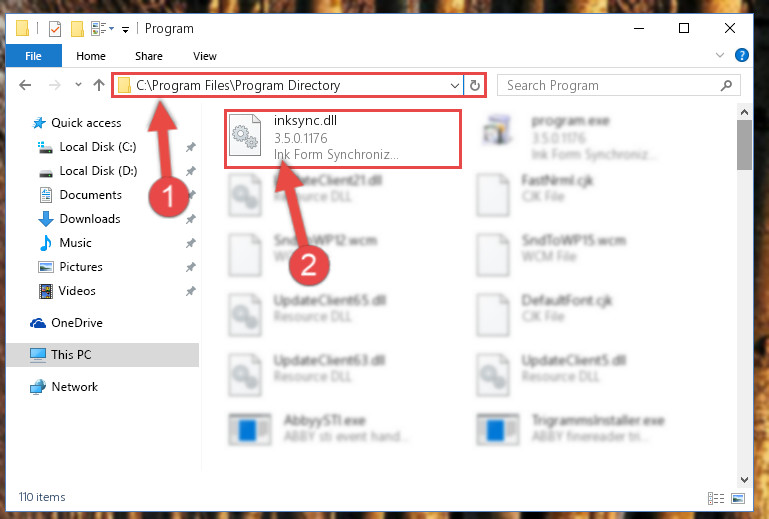Image resolution: width=769 pixels, height=519 pixels.
Task: Go up one folder level
Action: (x=99, y=85)
